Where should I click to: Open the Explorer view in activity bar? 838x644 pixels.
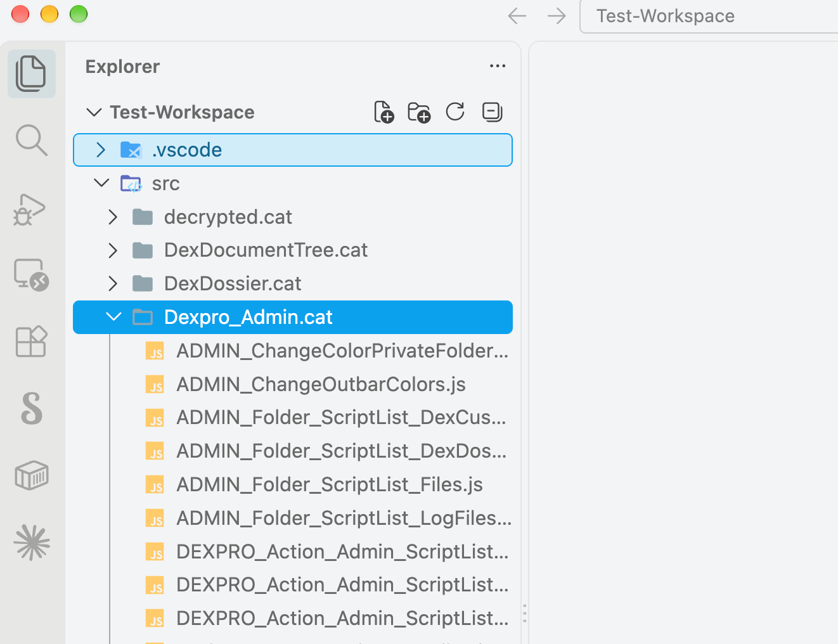point(31,74)
